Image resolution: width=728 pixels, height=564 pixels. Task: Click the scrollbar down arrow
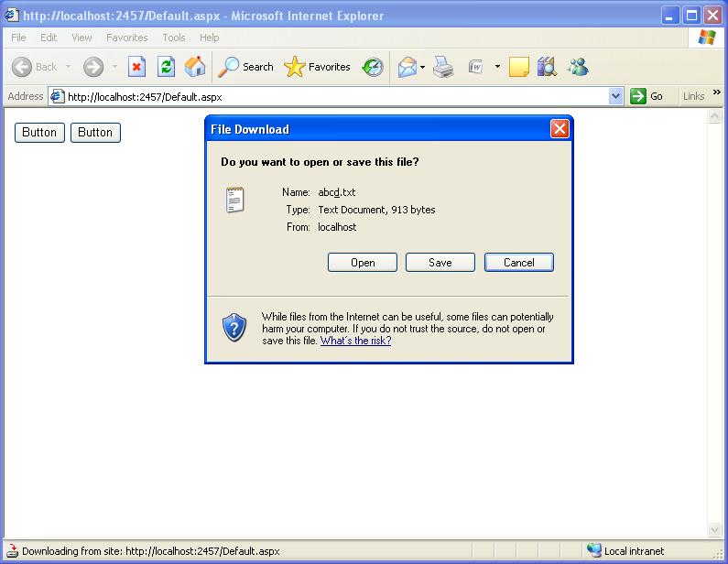[714, 528]
